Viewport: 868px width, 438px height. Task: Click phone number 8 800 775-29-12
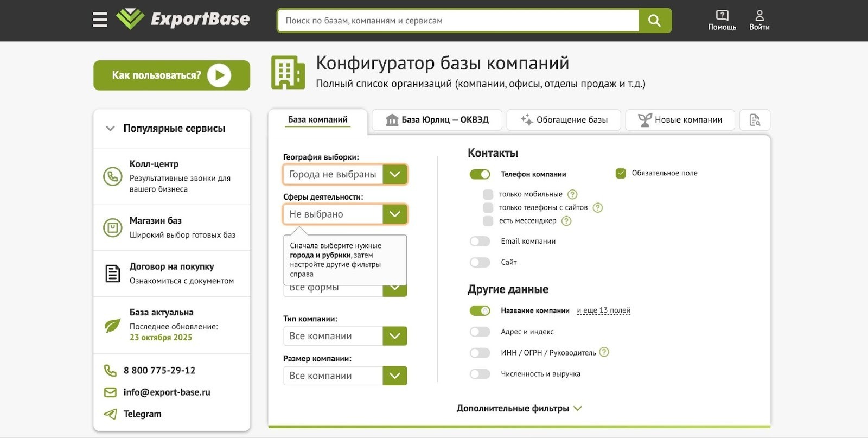159,371
